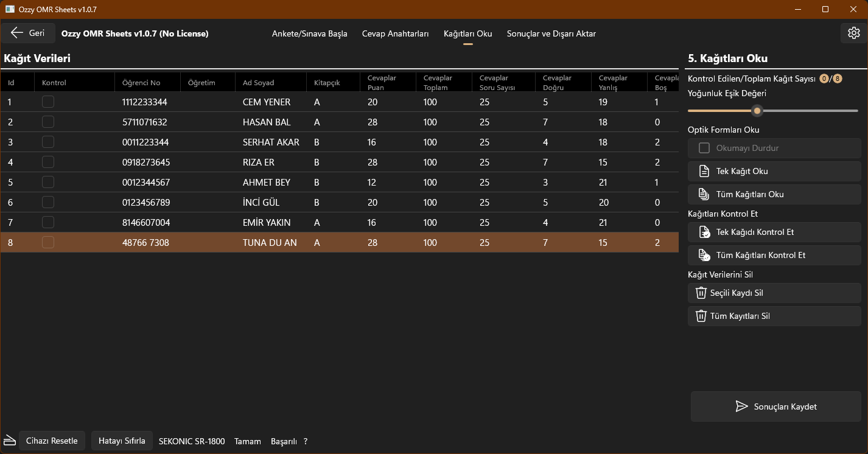868x454 pixels.
Task: Open settings via the gear icon
Action: point(853,33)
